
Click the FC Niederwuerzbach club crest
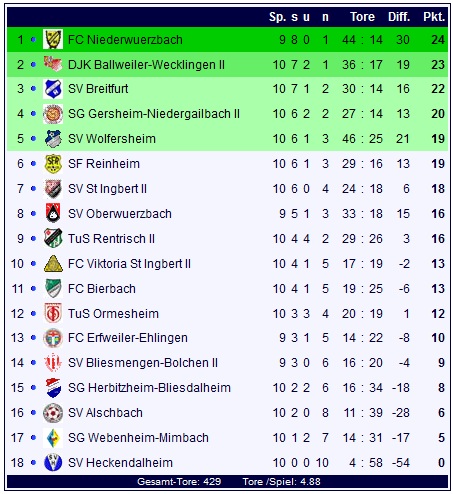pyautogui.click(x=53, y=39)
